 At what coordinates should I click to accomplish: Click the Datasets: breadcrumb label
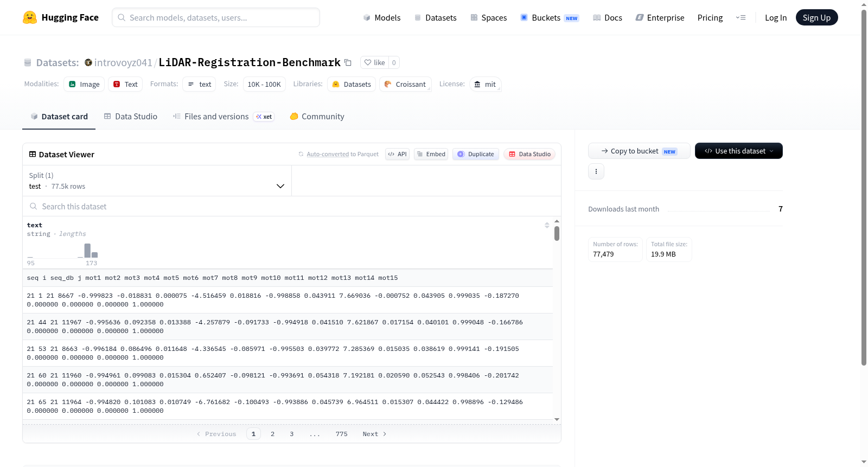58,62
